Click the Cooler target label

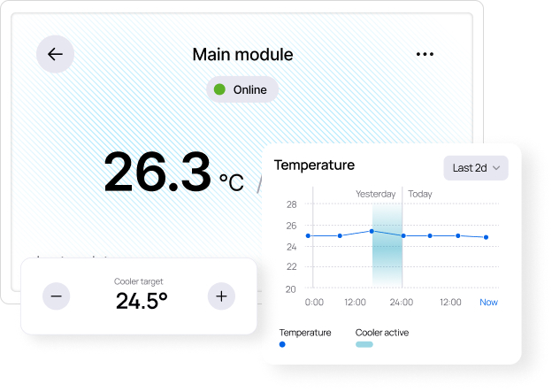coord(138,281)
